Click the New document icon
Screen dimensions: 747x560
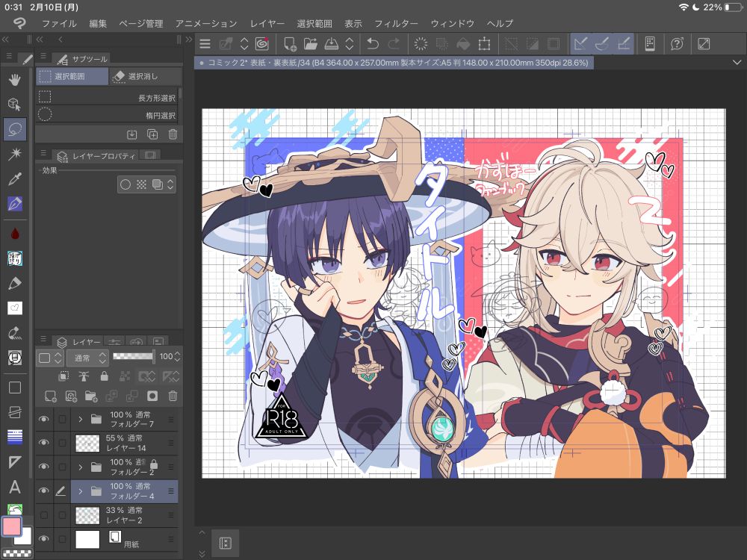pos(289,44)
